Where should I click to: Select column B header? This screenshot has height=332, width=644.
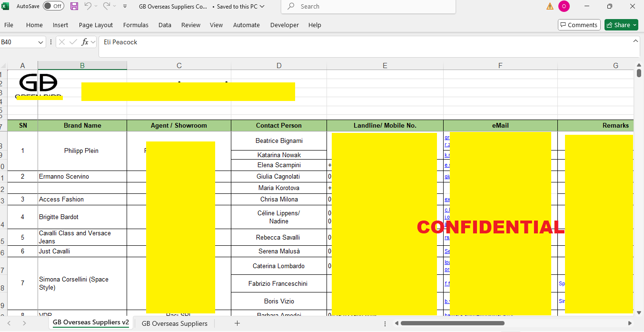[82, 65]
